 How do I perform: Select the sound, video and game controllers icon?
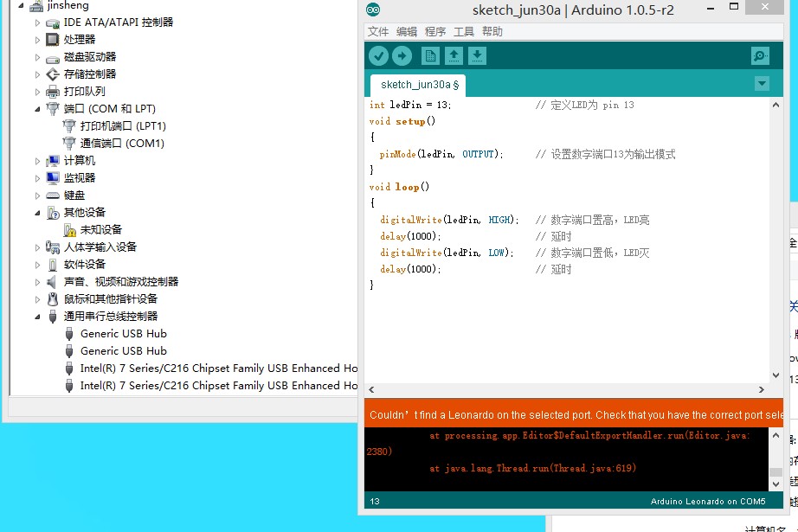tap(51, 282)
